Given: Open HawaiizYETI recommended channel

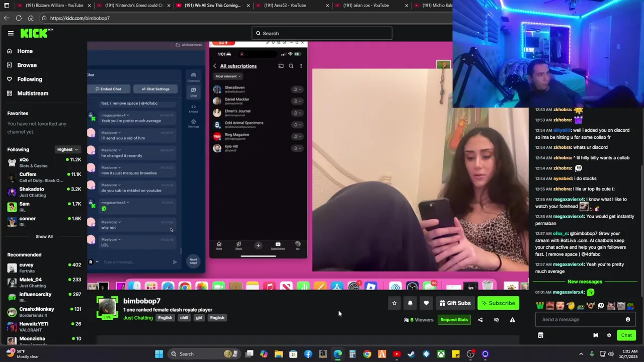Looking at the screenshot, I should point(44,327).
